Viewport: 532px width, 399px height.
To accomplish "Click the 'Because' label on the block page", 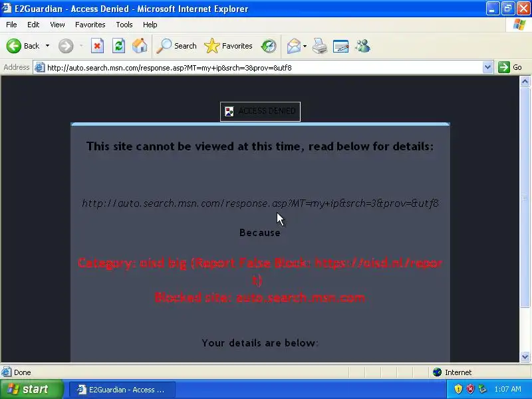I will (x=260, y=233).
